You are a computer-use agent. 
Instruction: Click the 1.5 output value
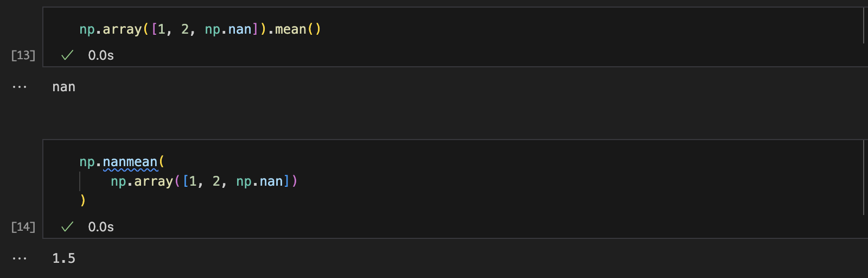coord(64,258)
